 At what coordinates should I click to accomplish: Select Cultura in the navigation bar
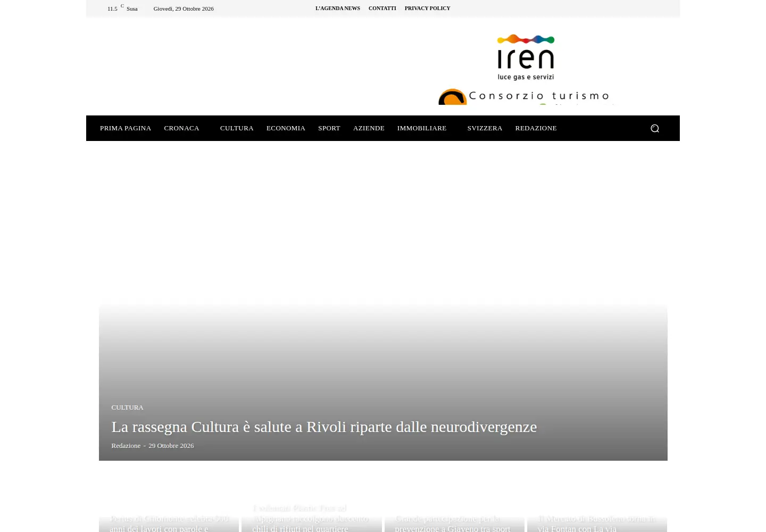point(237,128)
